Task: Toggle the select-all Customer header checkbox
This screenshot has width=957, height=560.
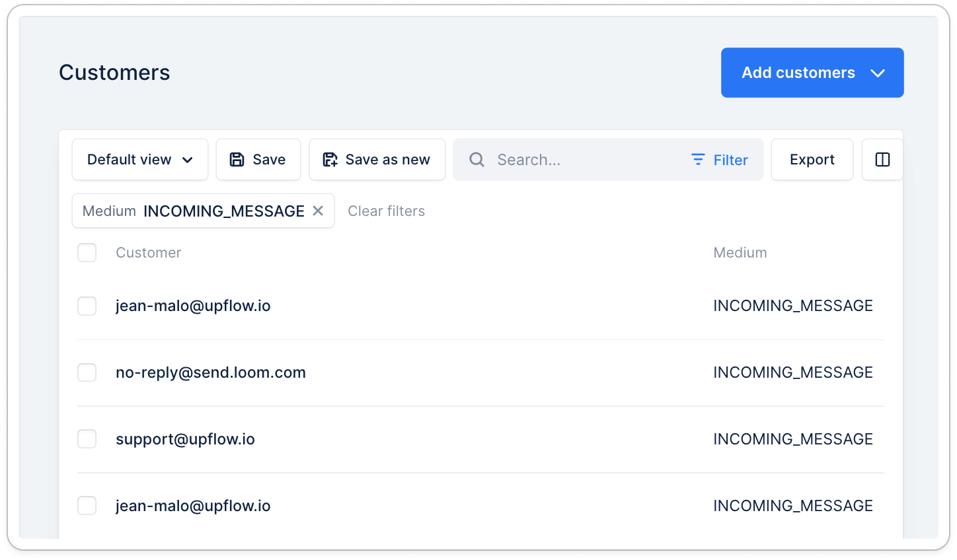Action: 87,253
